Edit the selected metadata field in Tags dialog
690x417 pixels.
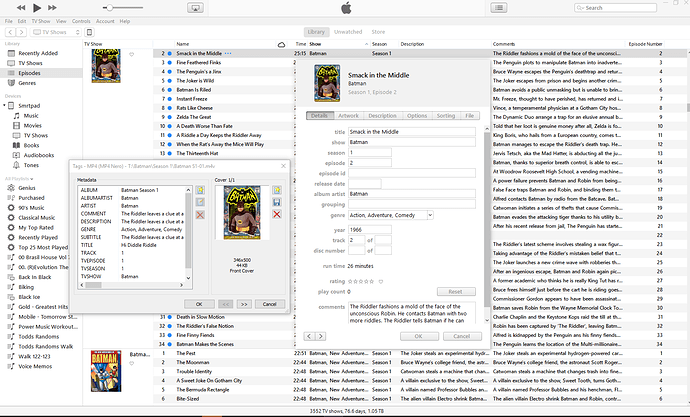(200, 202)
